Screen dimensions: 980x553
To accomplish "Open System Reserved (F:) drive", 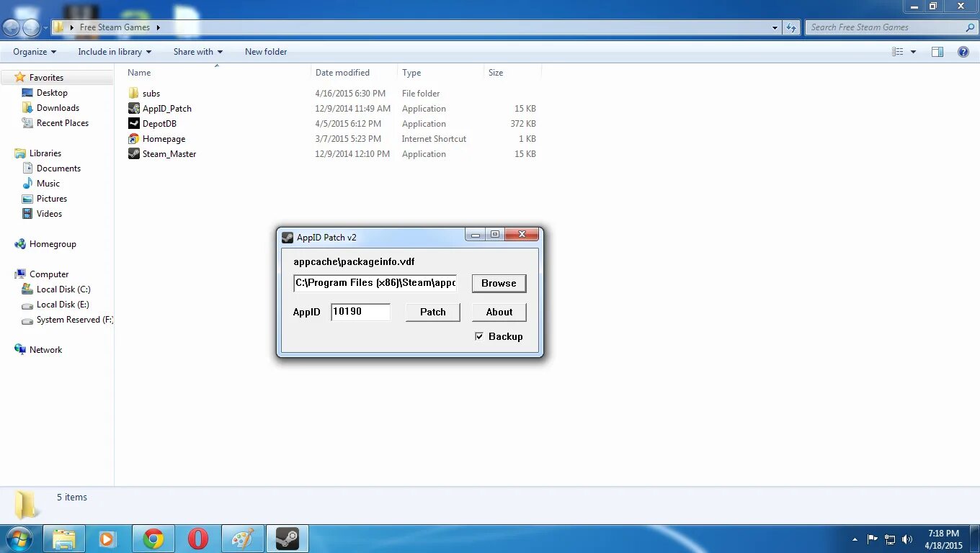I will point(75,320).
